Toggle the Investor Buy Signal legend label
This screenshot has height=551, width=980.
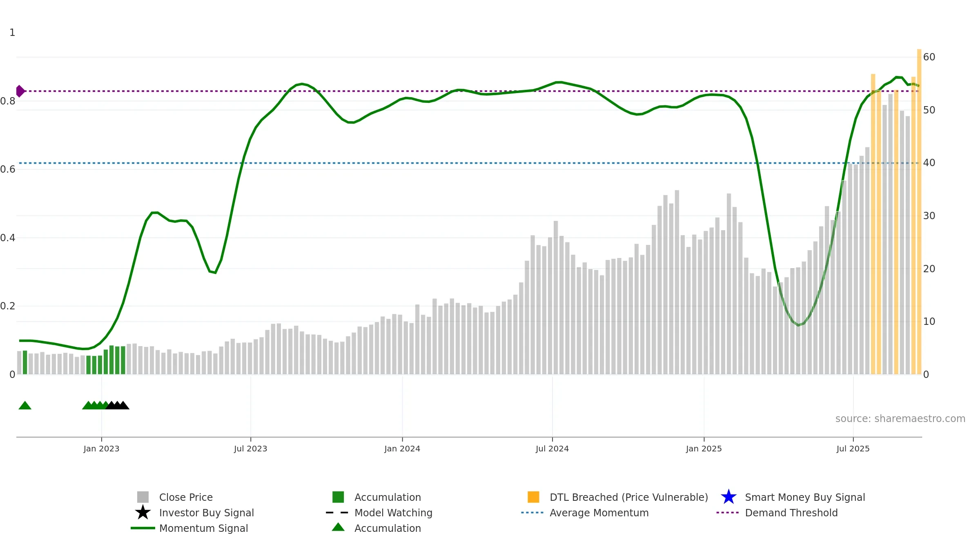click(x=207, y=513)
